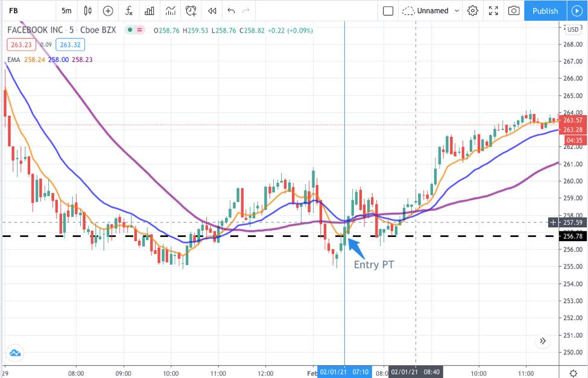Click the blue EMA value 258.00
Viewport: 588px width, 378px height.
(58, 60)
